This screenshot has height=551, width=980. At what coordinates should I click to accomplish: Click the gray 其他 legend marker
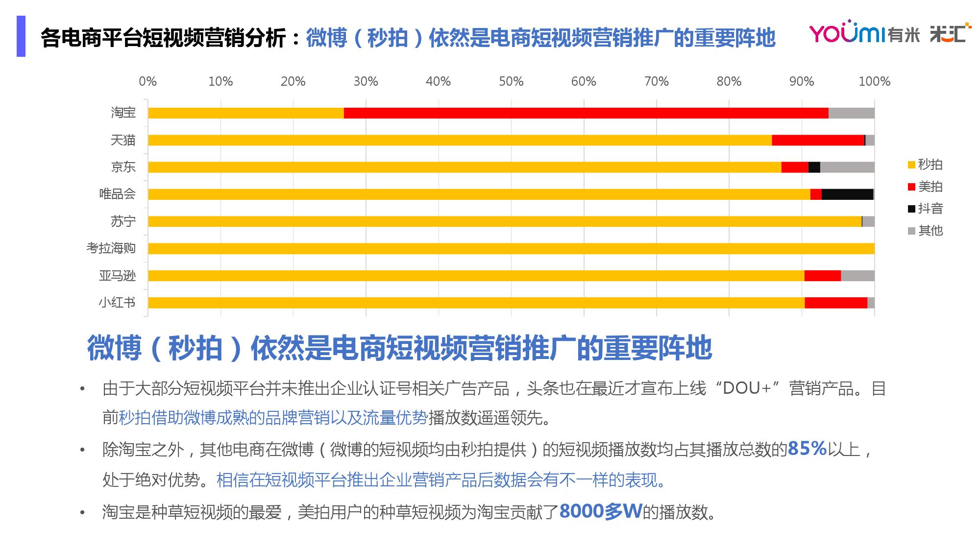(911, 231)
